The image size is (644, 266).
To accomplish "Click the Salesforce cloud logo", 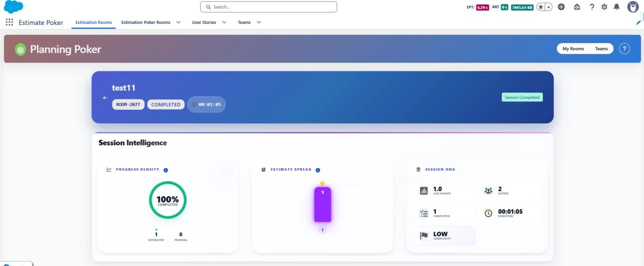I will tap(13, 7).
